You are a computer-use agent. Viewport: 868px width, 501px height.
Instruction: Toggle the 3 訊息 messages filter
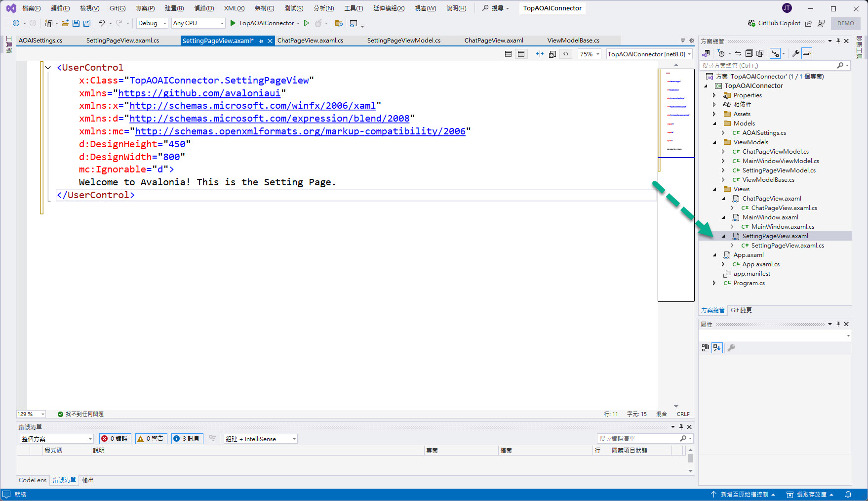pyautogui.click(x=187, y=439)
